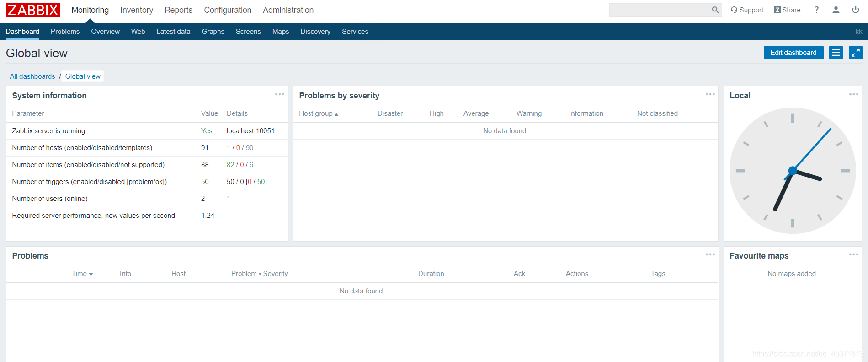Open the dashboard actions hamburger menu
This screenshot has width=868, height=362.
click(836, 53)
